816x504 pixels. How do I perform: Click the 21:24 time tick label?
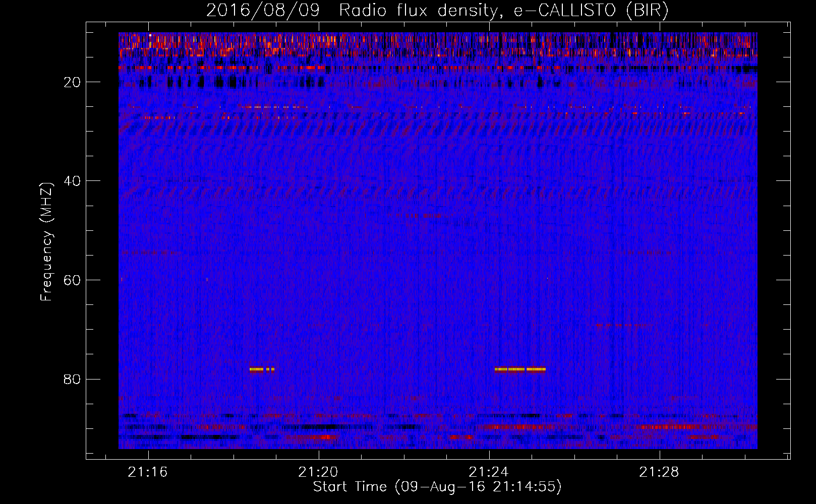(489, 472)
